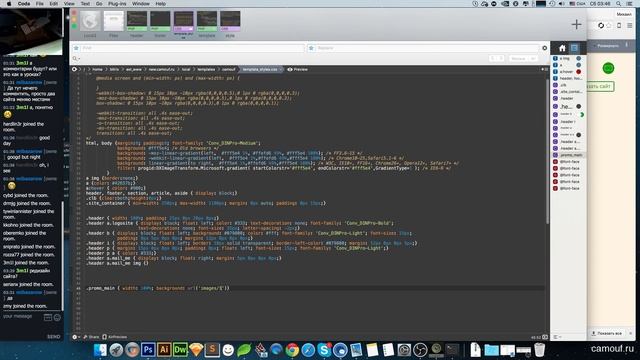Open templates crumb in path bar
The width and height of the screenshot is (640, 360).
(x=206, y=69)
